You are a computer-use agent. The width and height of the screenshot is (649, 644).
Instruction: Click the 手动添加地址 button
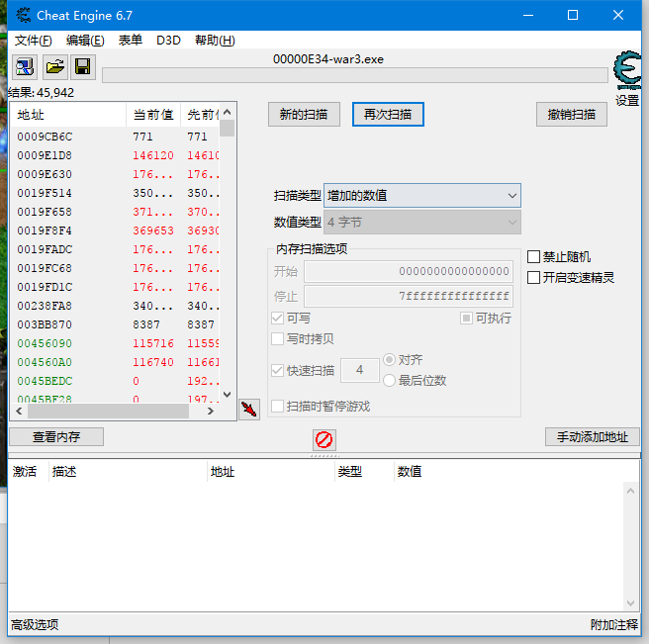pyautogui.click(x=593, y=436)
